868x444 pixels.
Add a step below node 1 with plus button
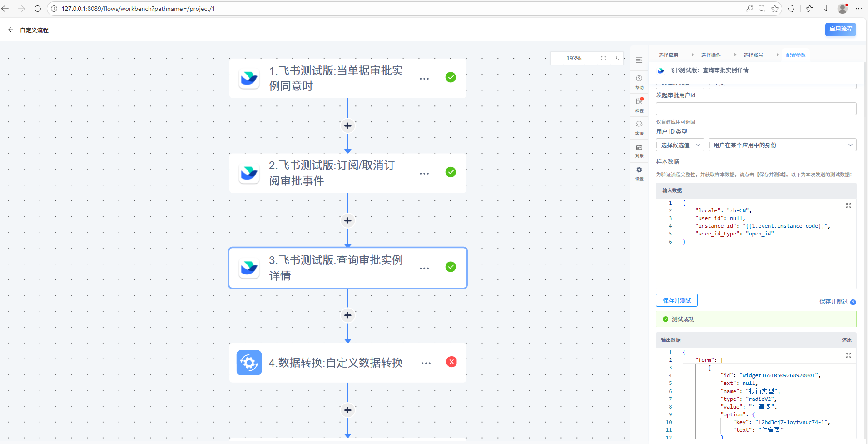coord(347,126)
